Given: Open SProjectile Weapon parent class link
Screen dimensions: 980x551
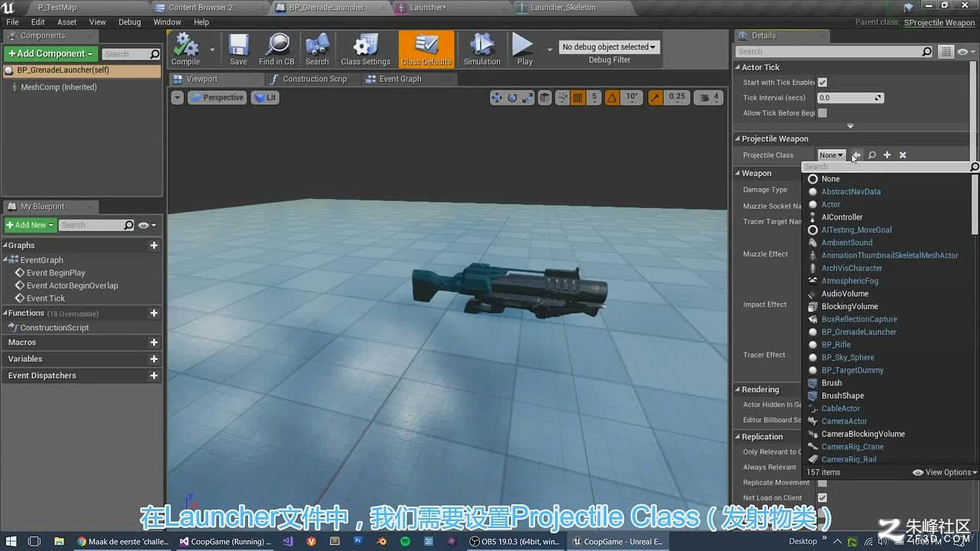Looking at the screenshot, I should tap(939, 23).
